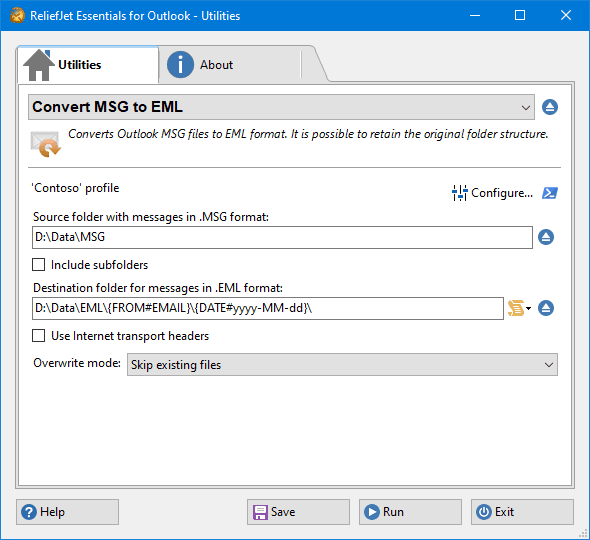Click the source MSG folder path field
The height and width of the screenshot is (540, 590).
tap(282, 237)
